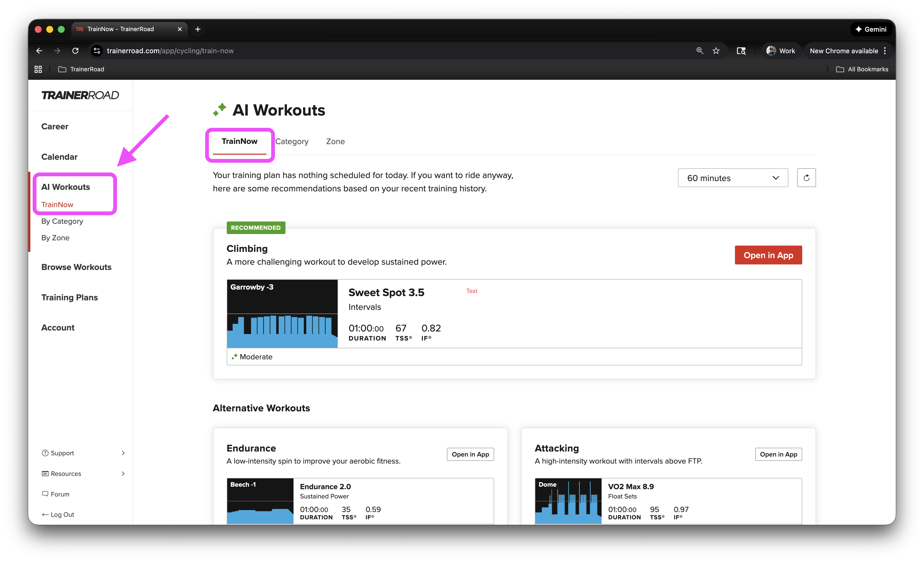Screen dimensions: 924x562
Task: Click Open in App for Attacking workout
Action: tap(779, 454)
